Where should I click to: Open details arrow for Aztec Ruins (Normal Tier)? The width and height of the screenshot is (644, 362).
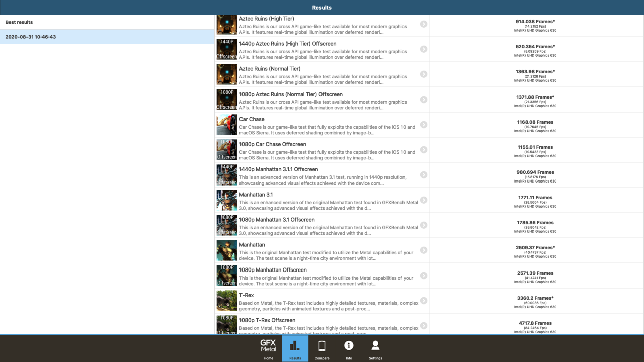424,74
